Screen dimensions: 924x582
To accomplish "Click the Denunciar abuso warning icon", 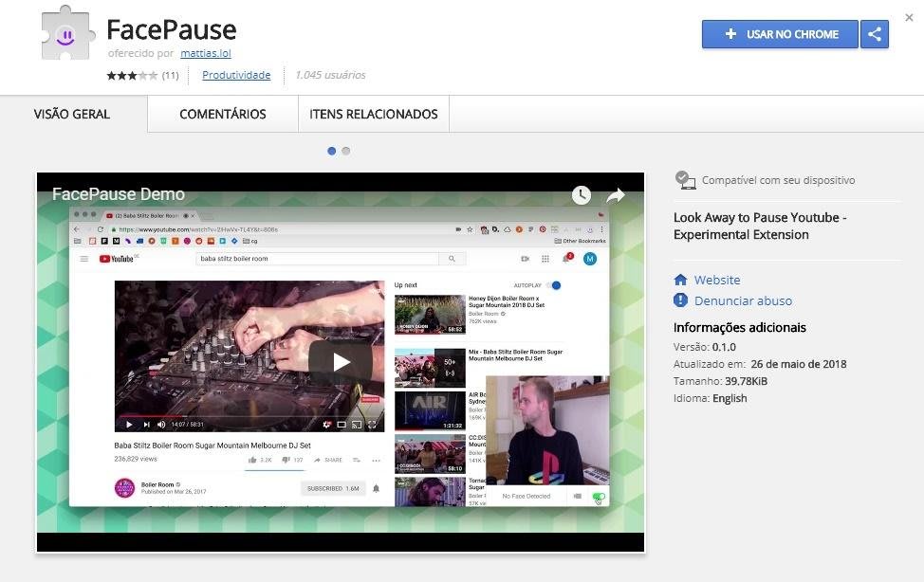I will tap(680, 300).
